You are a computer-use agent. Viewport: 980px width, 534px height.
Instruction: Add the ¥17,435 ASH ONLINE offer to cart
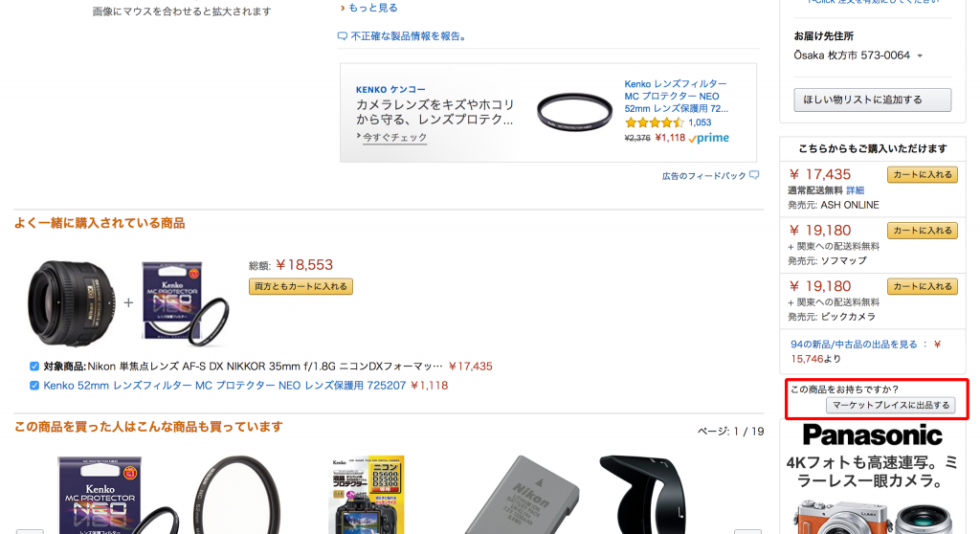pos(922,175)
